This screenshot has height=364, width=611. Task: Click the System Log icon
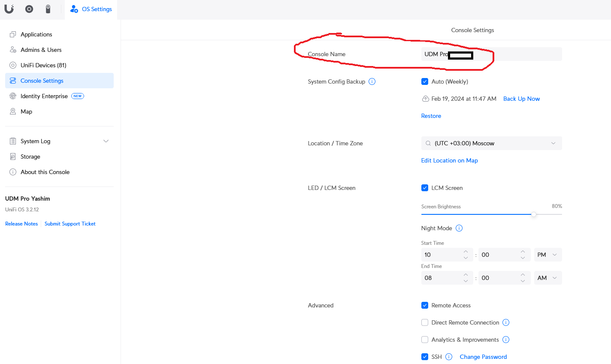pyautogui.click(x=13, y=141)
